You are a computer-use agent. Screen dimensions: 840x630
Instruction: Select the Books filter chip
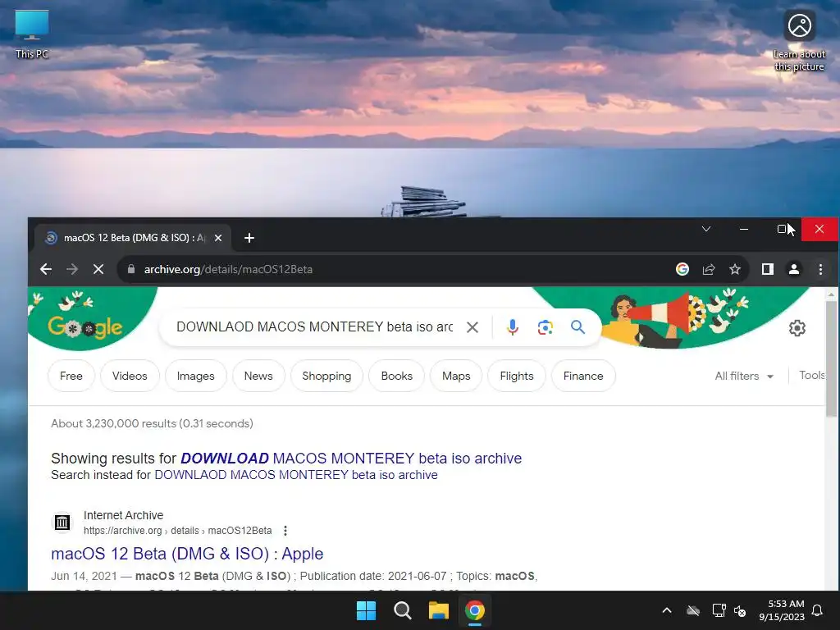[396, 376]
